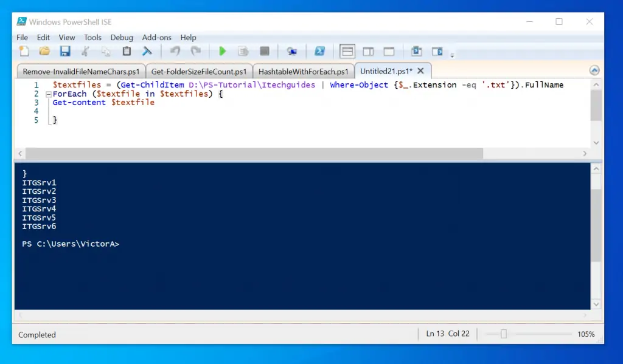Open a script with the folder icon
The width and height of the screenshot is (623, 364).
tap(44, 52)
